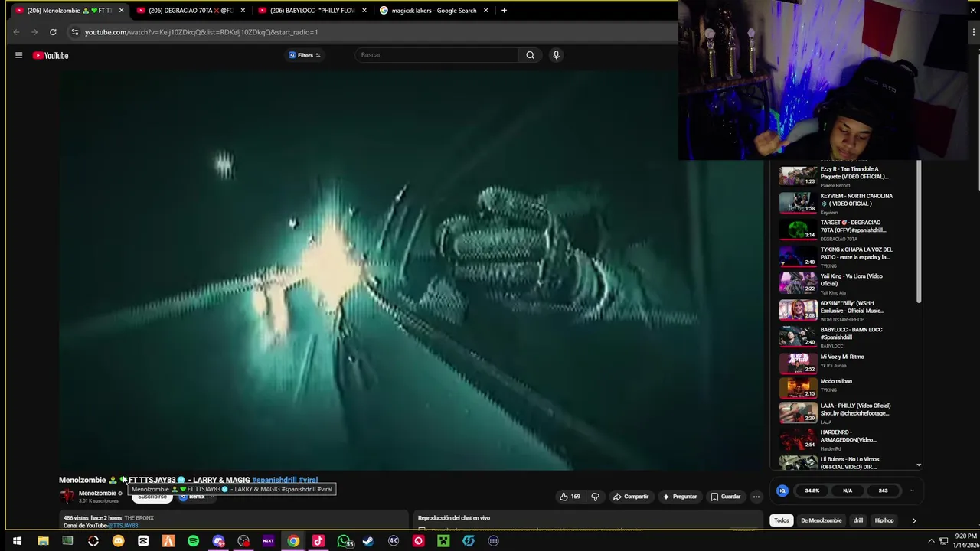This screenshot has width=980, height=551.
Task: Close the DEGRACIAO 70TA tab
Action: pyautogui.click(x=243, y=11)
